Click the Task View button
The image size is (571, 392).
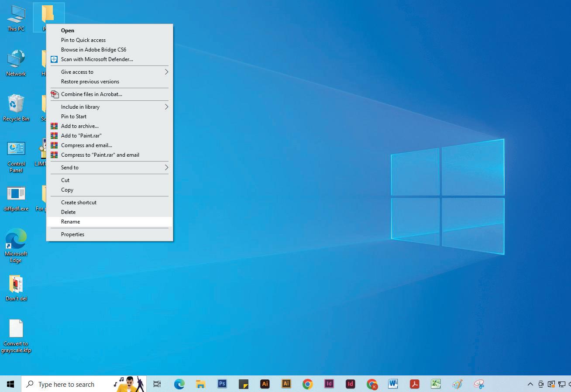tap(157, 384)
